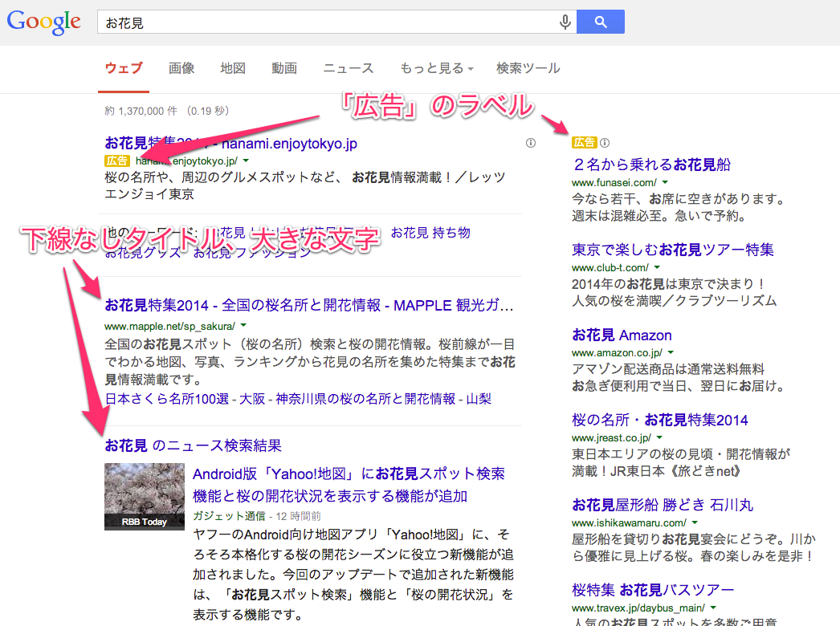Open Android版 Yahoo!地図 news article title

(349, 485)
